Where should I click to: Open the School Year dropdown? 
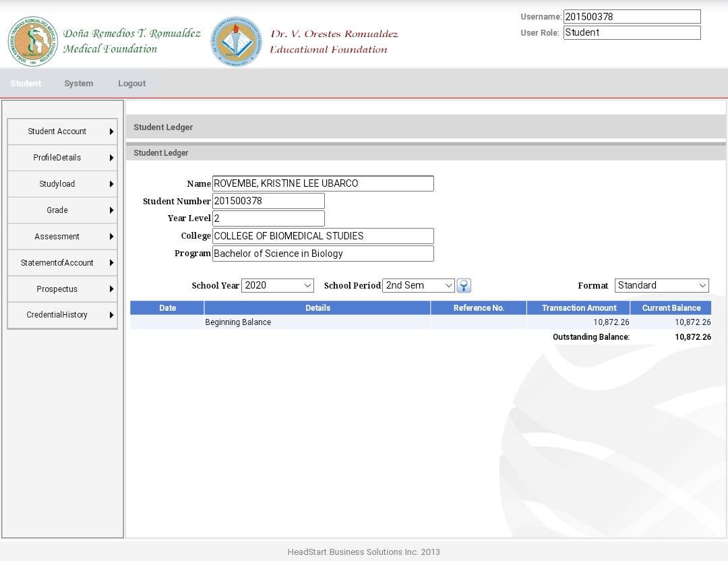pos(278,285)
